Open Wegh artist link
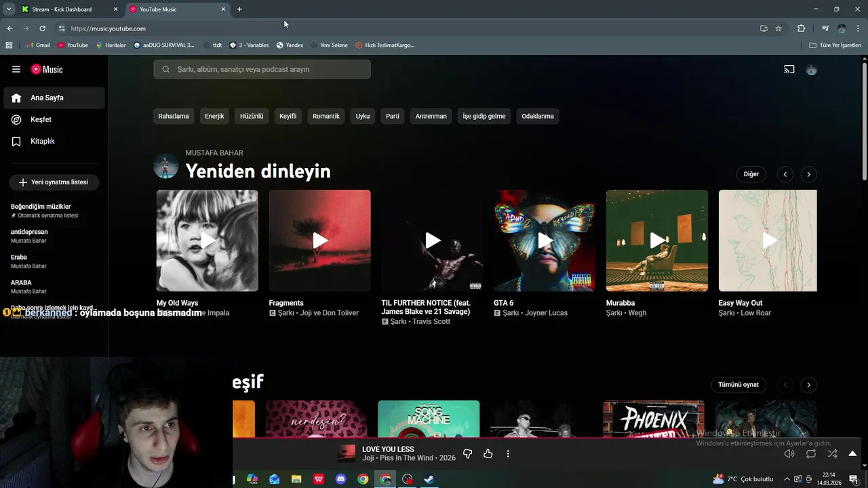The height and width of the screenshot is (488, 868). [x=637, y=313]
